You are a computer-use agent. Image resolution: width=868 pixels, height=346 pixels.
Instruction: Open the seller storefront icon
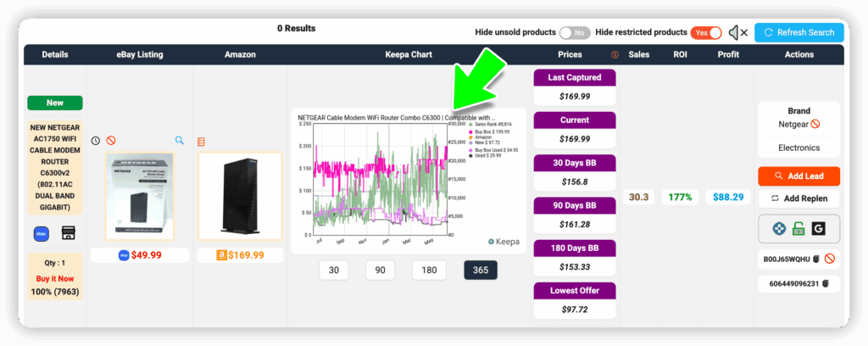(x=69, y=233)
